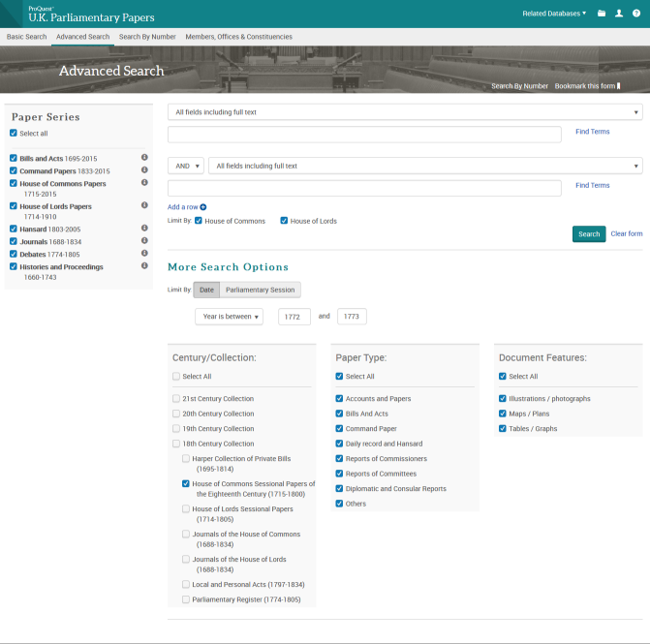The image size is (650, 644).
Task: Open the user account icon
Action: [x=618, y=14]
